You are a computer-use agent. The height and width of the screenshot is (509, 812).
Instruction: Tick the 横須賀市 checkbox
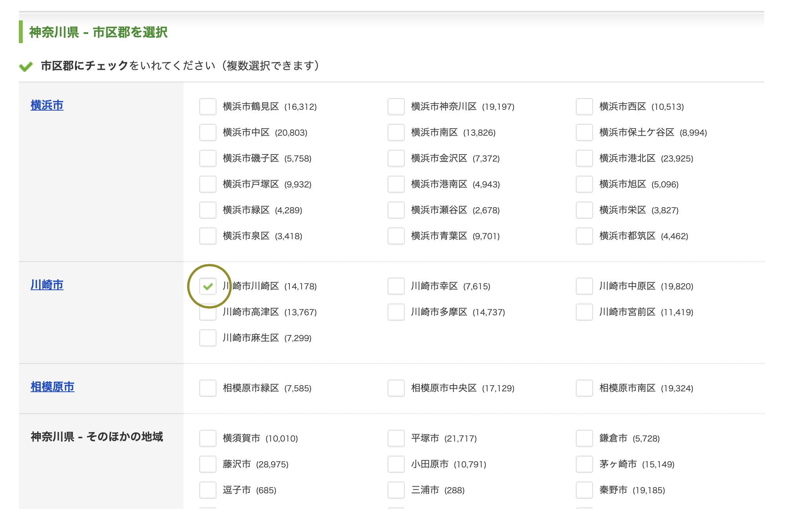[x=208, y=438]
